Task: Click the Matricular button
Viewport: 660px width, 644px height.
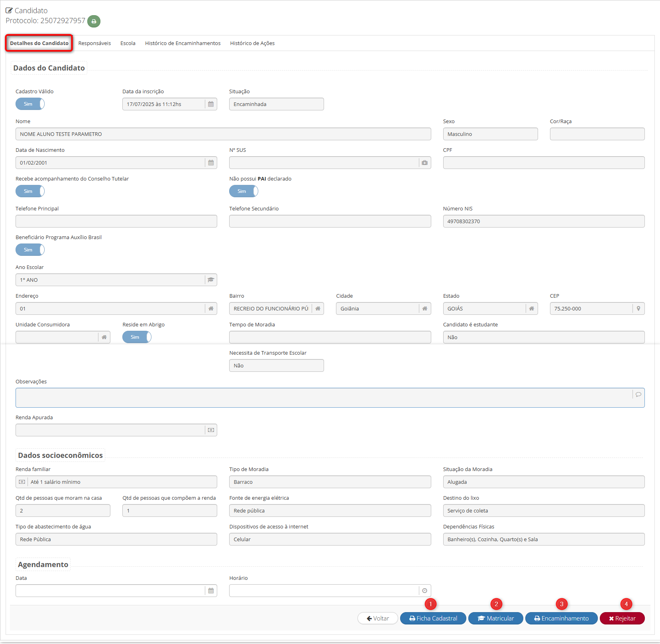Action: point(495,618)
